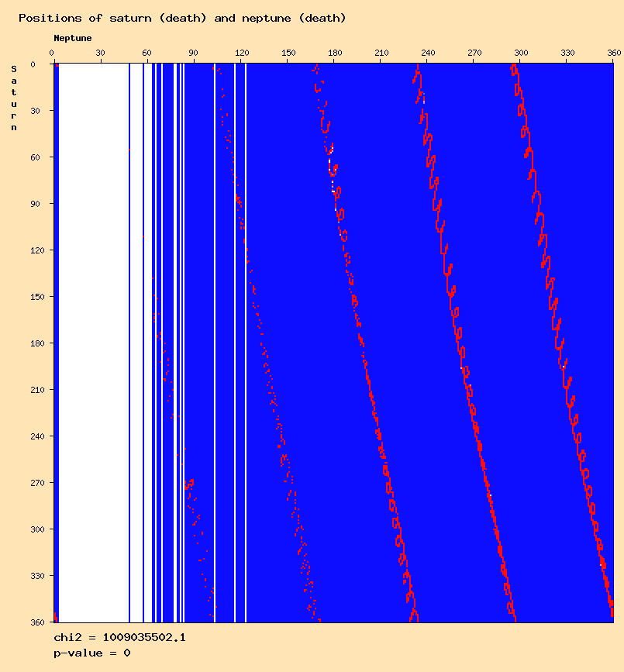Click the 210 tick on Saturn axis
The image size is (624, 672).
tap(38, 390)
